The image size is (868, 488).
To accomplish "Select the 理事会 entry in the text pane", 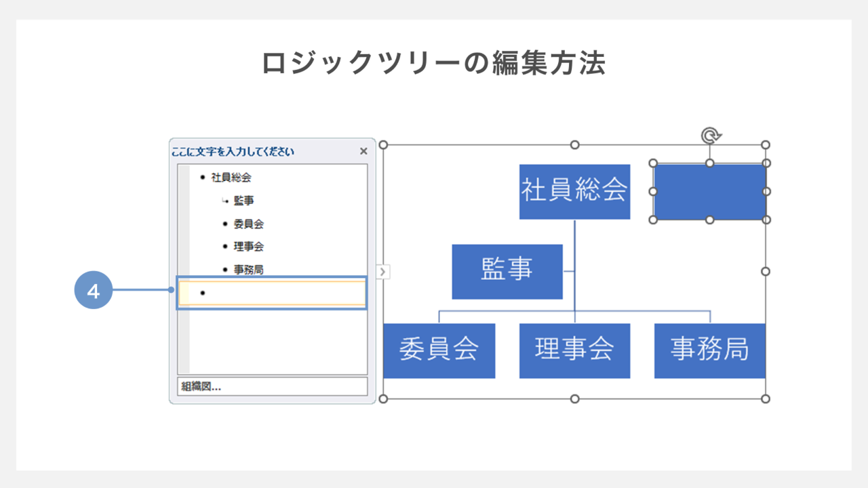I will (x=248, y=247).
